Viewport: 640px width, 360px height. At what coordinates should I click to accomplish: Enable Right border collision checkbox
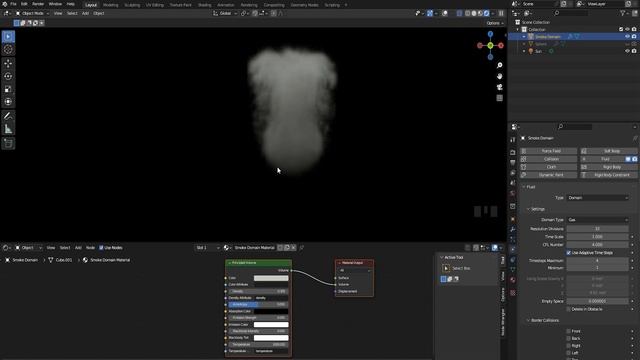569,346
